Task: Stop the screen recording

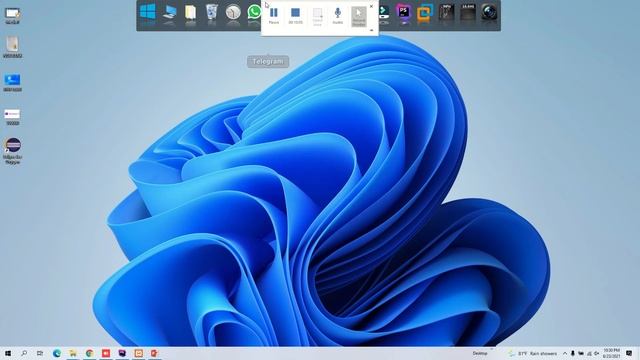Action: [296, 16]
